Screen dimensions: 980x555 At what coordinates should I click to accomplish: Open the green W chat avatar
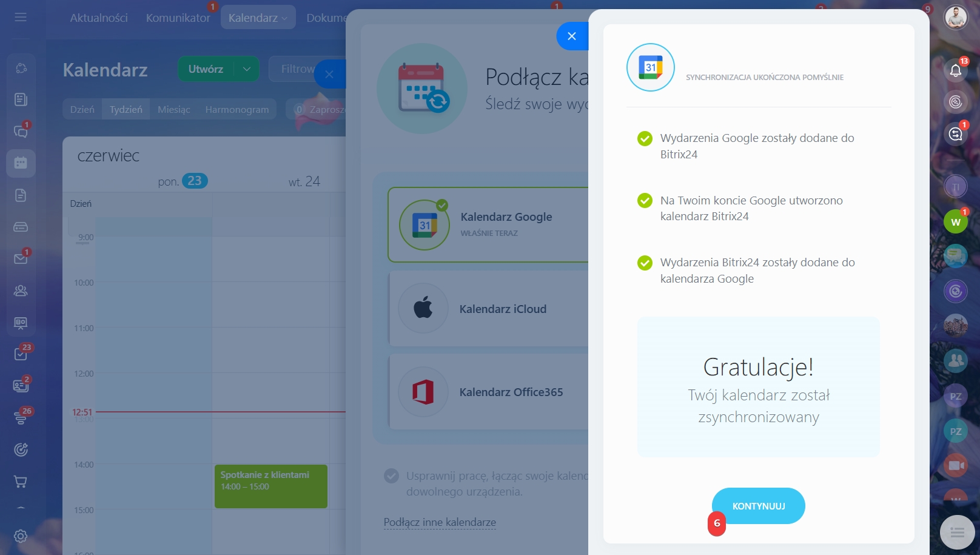click(956, 222)
